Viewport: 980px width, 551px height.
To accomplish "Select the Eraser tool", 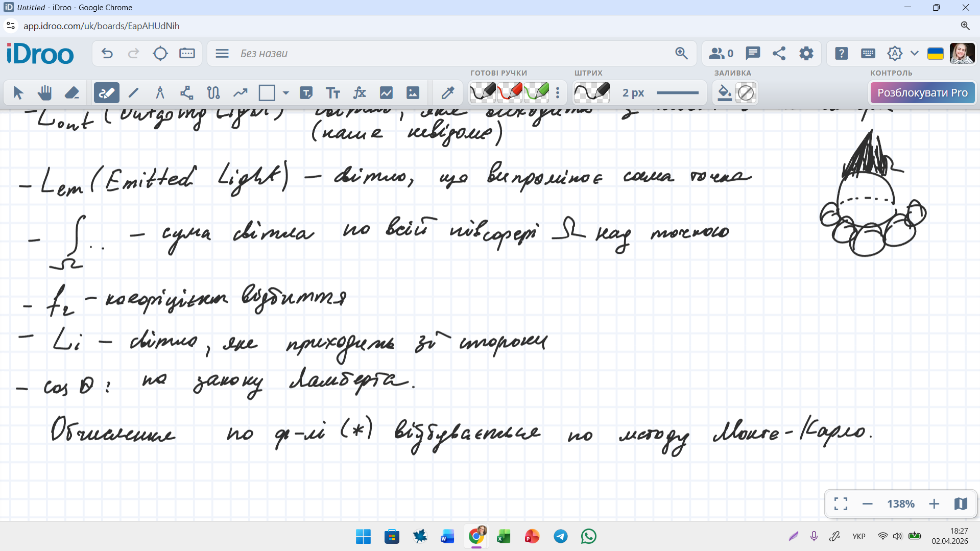I will pos(71,93).
